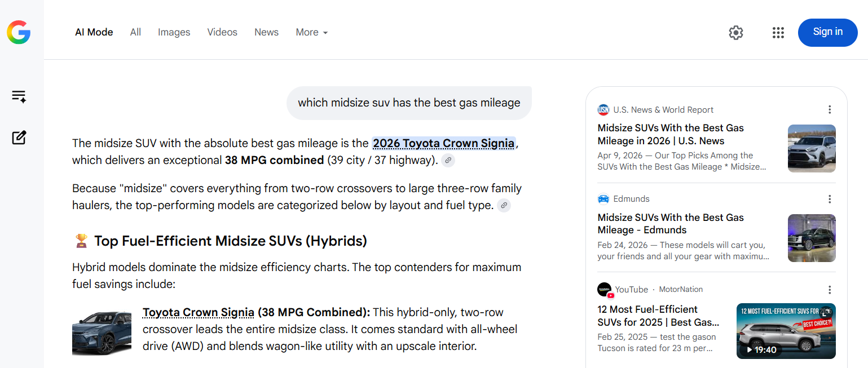Click expand icon on video thumbnail
This screenshot has width=868, height=368.
(x=826, y=312)
